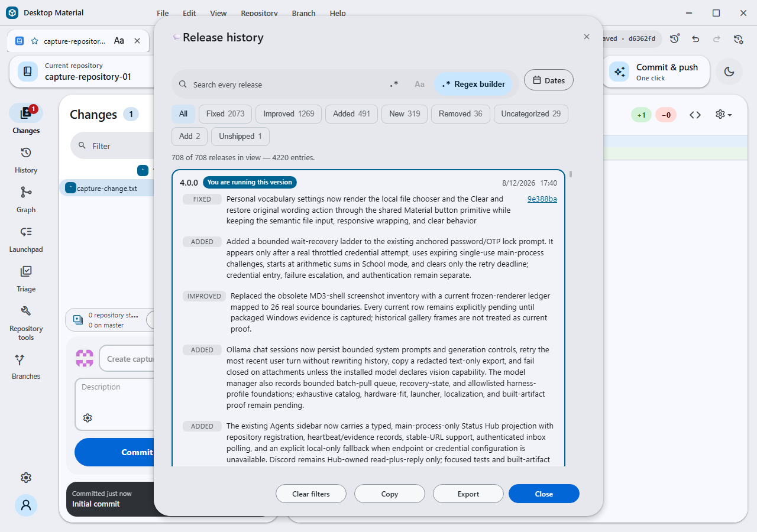Filter releases by Improved 1269

(x=289, y=114)
